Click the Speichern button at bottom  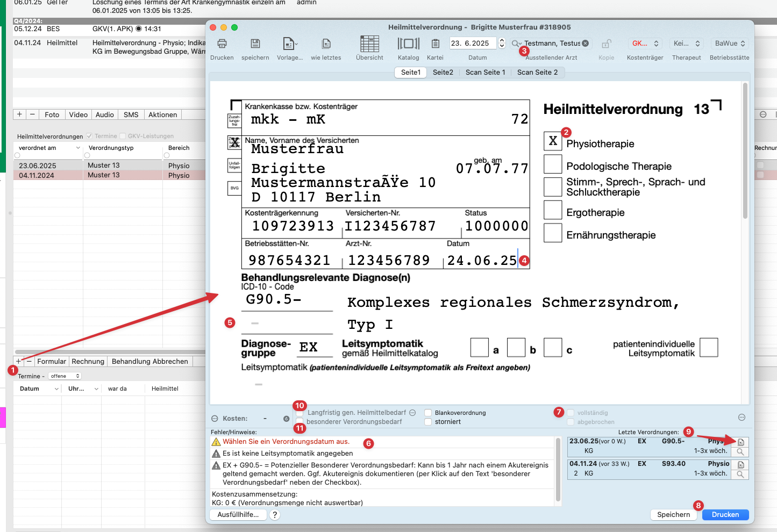point(674,515)
